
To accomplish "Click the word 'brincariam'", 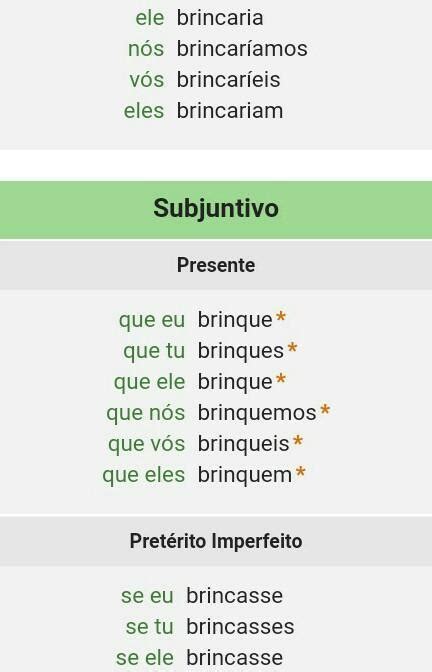I will point(230,111).
